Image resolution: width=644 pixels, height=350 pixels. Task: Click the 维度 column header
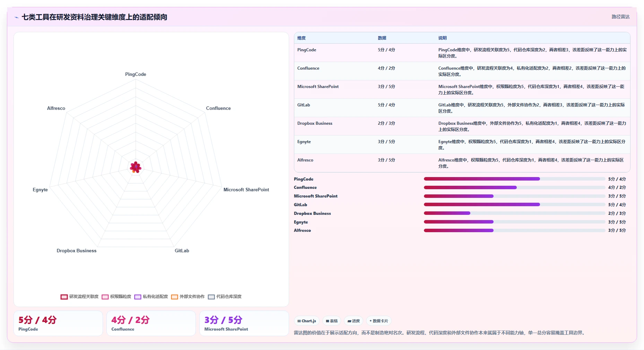(x=302, y=38)
